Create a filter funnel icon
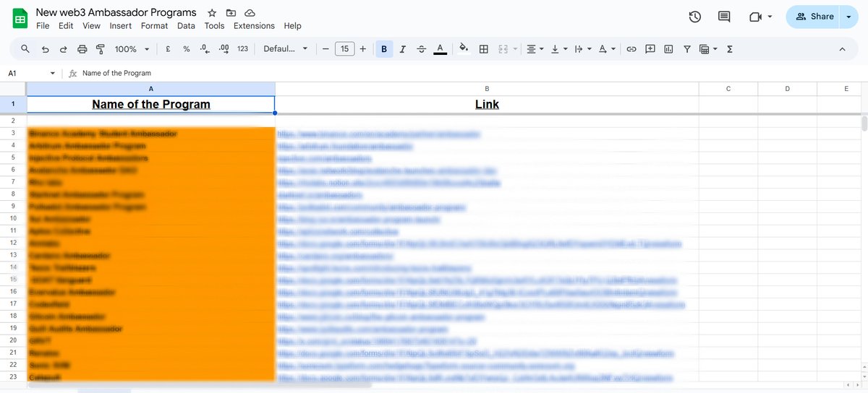The image size is (868, 393). click(686, 49)
